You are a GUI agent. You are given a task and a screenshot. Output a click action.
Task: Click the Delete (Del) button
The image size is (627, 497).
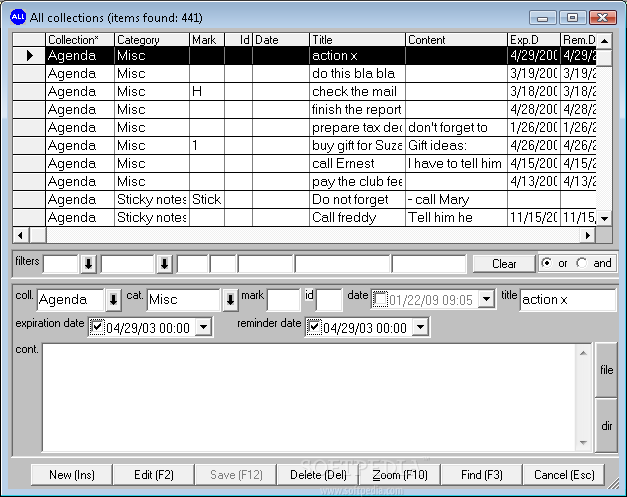pyautogui.click(x=318, y=475)
